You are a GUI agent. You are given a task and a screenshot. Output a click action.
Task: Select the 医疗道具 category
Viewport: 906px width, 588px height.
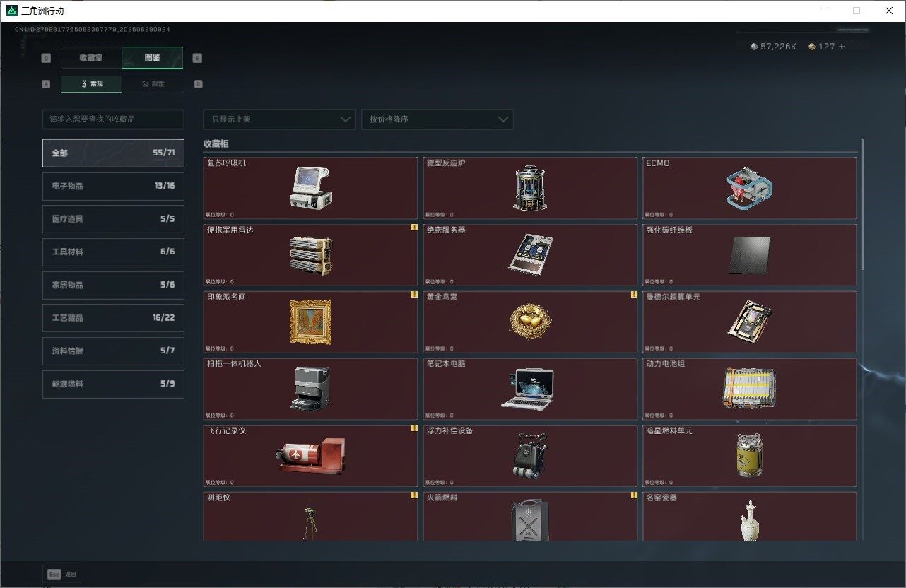pyautogui.click(x=113, y=219)
